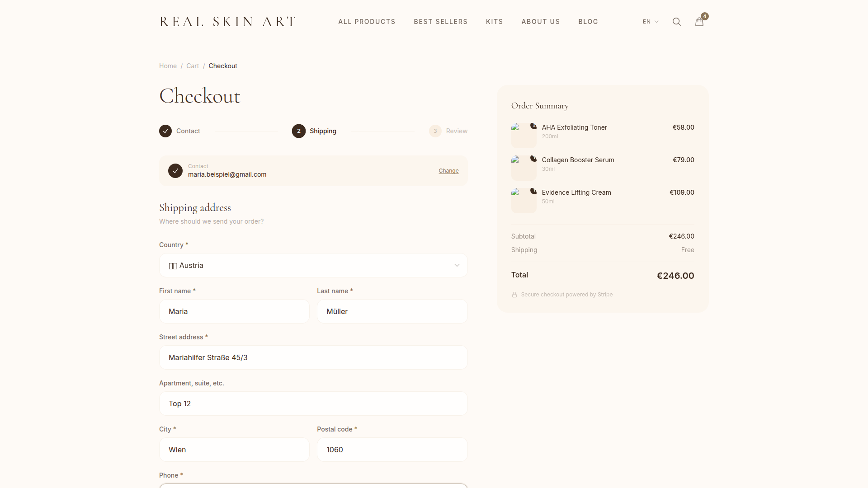The width and height of the screenshot is (868, 488).
Task: Navigate to Home breadcrumb link
Action: 168,66
